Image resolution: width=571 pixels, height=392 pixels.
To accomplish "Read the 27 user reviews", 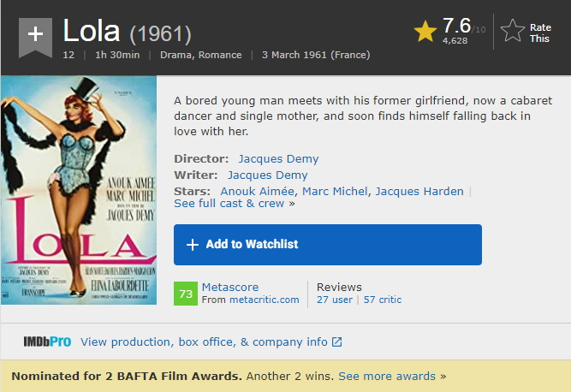I will tap(335, 300).
